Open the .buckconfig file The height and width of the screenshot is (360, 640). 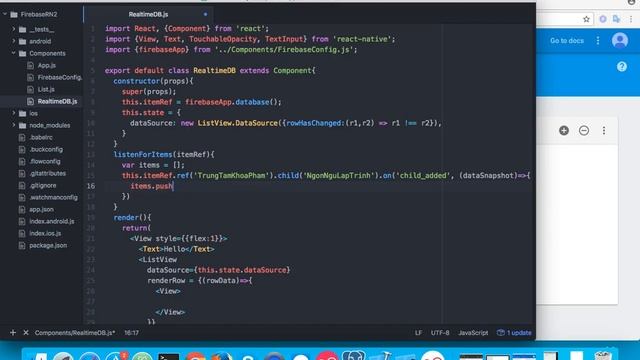[46, 149]
